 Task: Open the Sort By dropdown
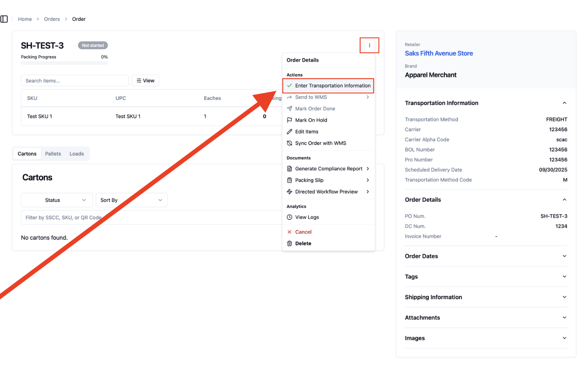[132, 200]
